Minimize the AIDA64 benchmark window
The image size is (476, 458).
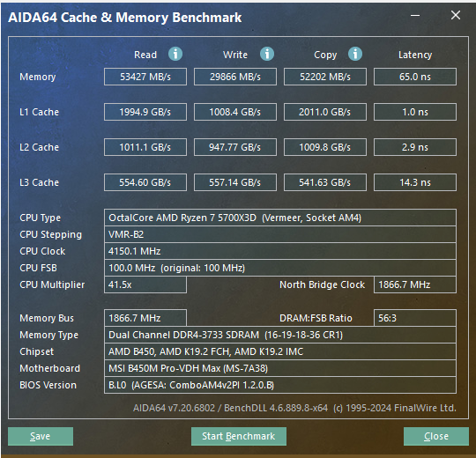coord(415,15)
